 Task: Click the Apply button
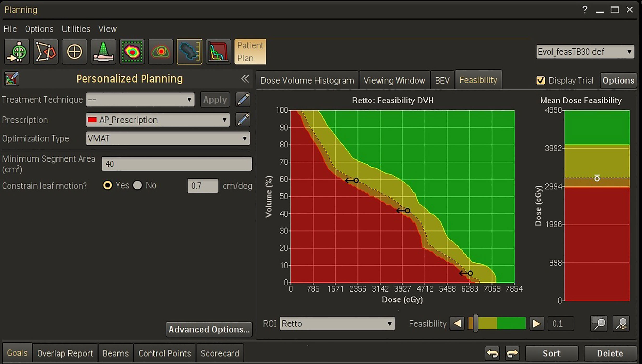click(x=215, y=100)
